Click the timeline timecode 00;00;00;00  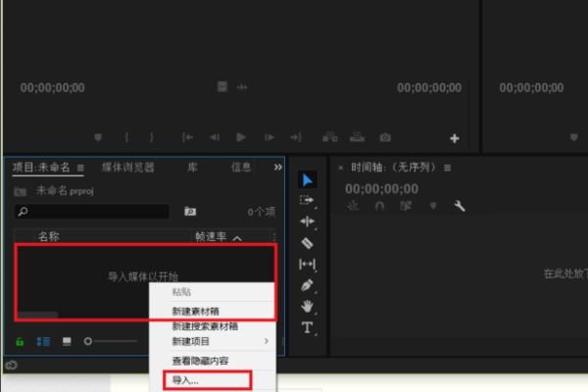pyautogui.click(x=382, y=189)
